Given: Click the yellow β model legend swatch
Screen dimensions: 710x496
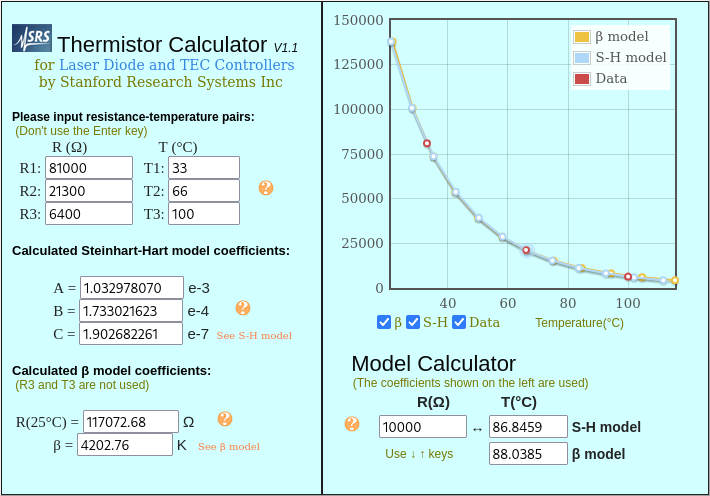Looking at the screenshot, I should (582, 37).
